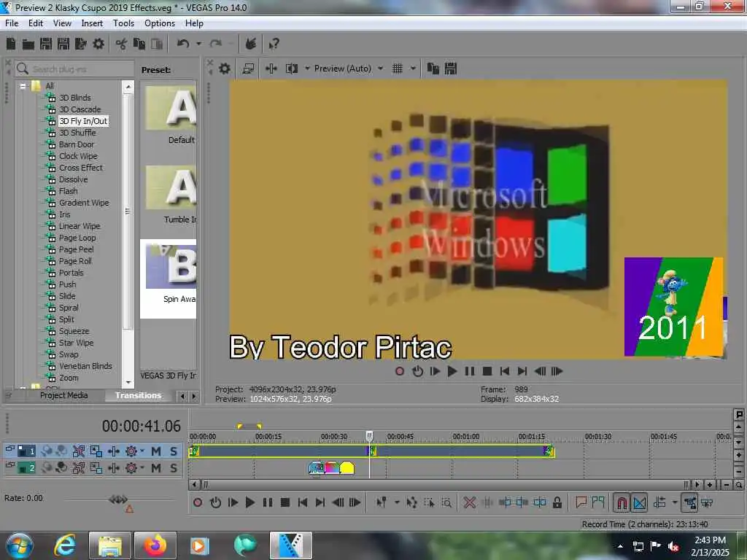Image resolution: width=747 pixels, height=560 pixels.
Task: Undo last action arrow icon
Action: [x=183, y=44]
